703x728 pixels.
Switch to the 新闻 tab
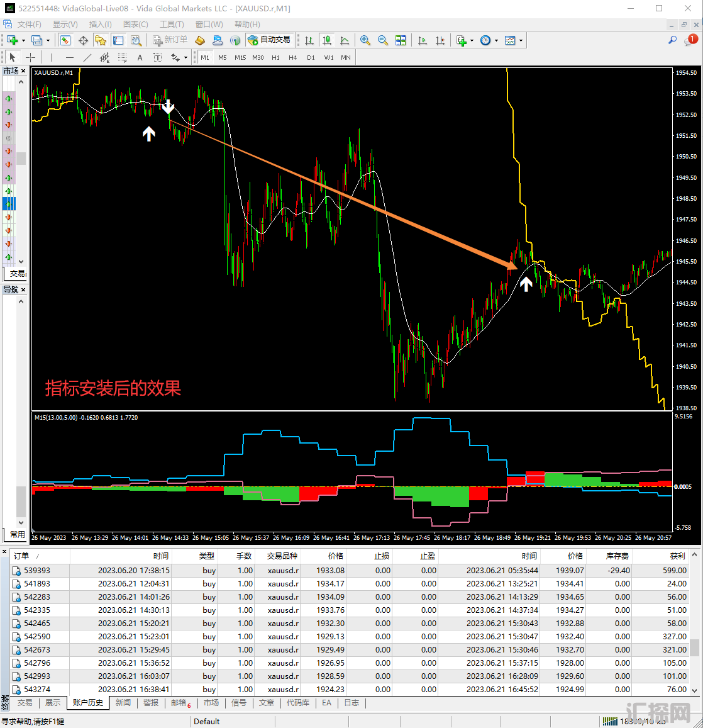[123, 702]
